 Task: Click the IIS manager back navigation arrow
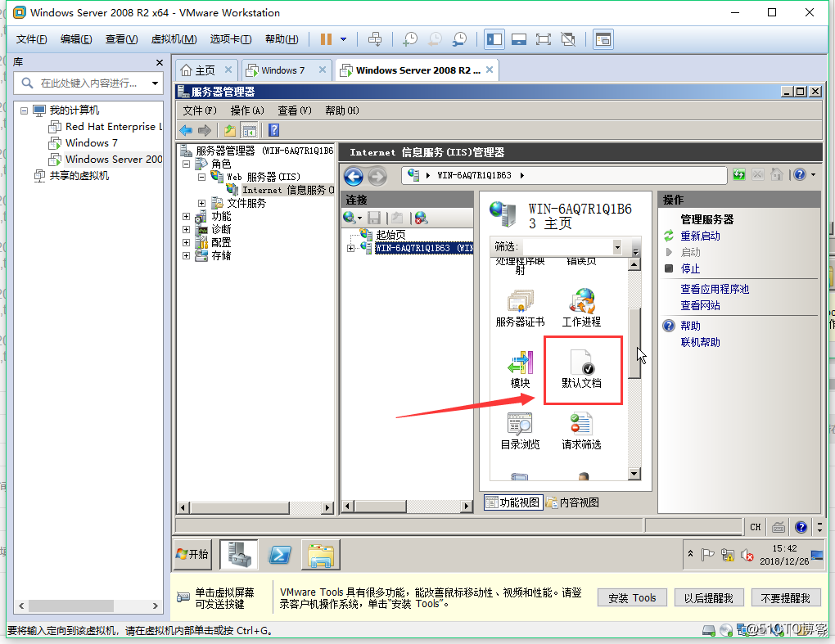click(354, 176)
